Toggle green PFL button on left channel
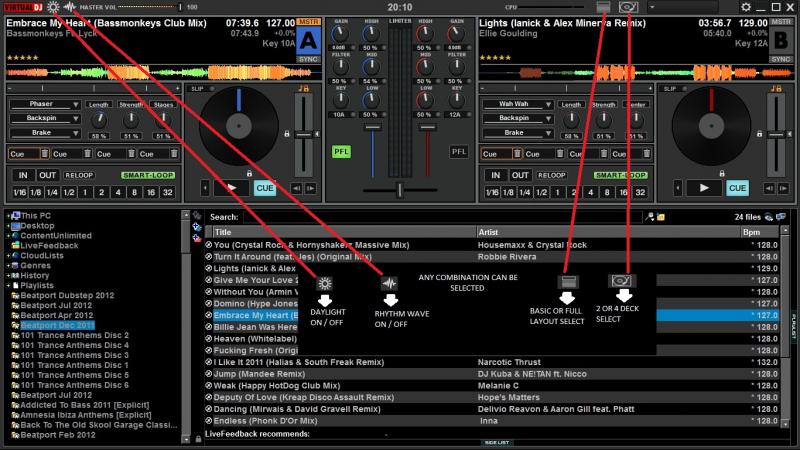Viewport: 800px width, 450px height. tap(341, 152)
